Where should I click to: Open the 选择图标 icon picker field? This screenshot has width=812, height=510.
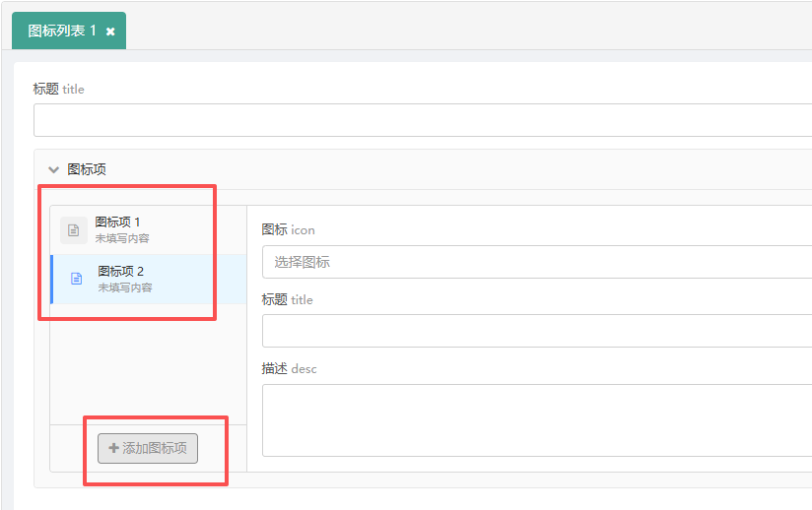click(537, 262)
